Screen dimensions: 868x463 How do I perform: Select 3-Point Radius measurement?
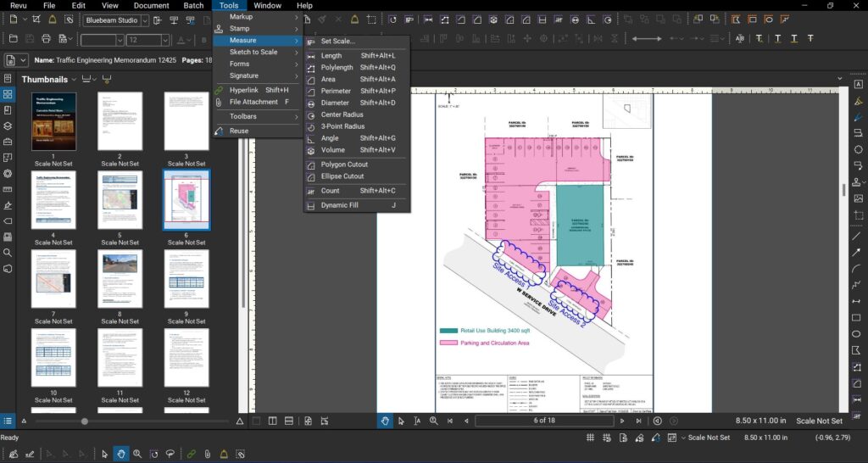click(357, 126)
